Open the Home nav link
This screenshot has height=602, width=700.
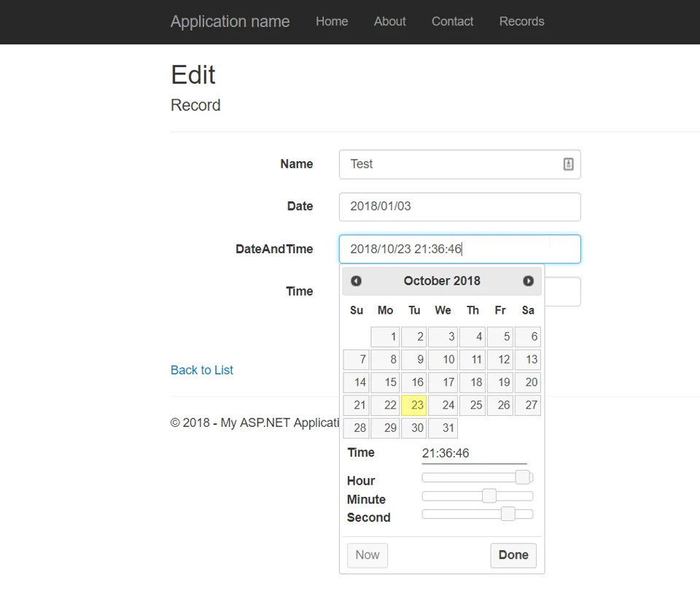(332, 21)
